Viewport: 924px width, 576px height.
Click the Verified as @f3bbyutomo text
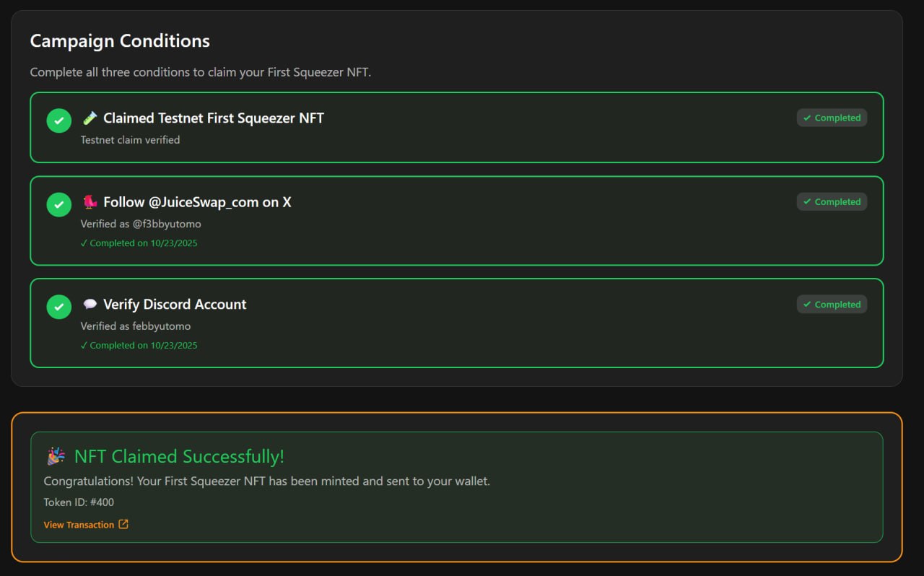[x=141, y=224]
